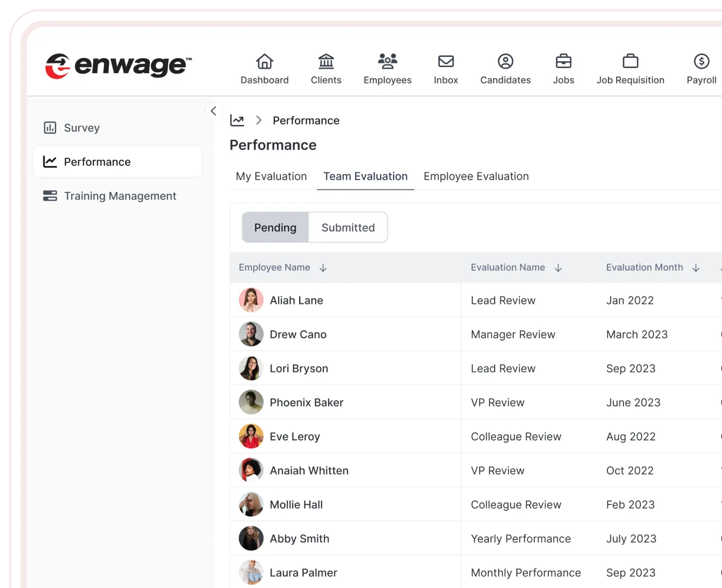Switch to the Employee Evaluation tab
This screenshot has height=588, width=722.
point(476,176)
